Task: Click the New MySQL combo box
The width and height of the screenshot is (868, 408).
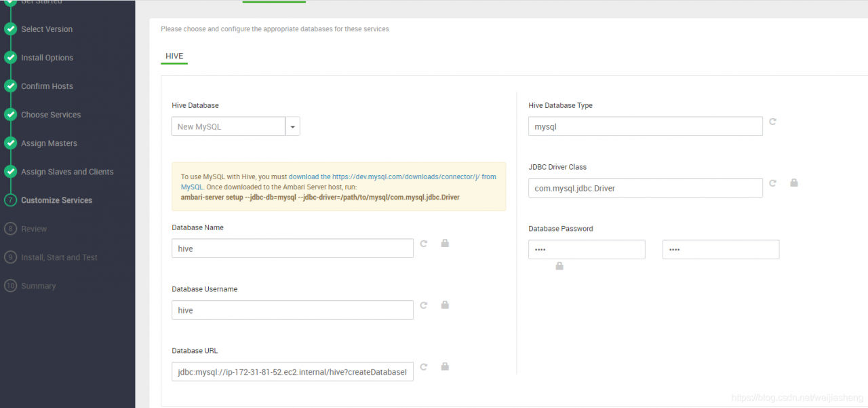Action: 228,126
